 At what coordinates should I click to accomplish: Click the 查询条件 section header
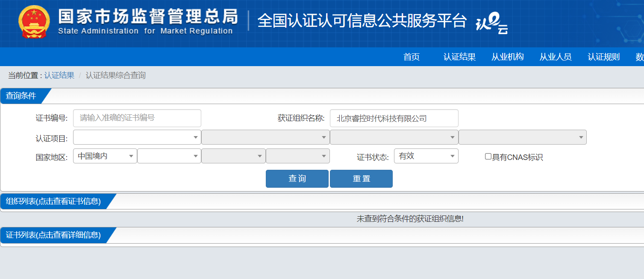pyautogui.click(x=21, y=96)
